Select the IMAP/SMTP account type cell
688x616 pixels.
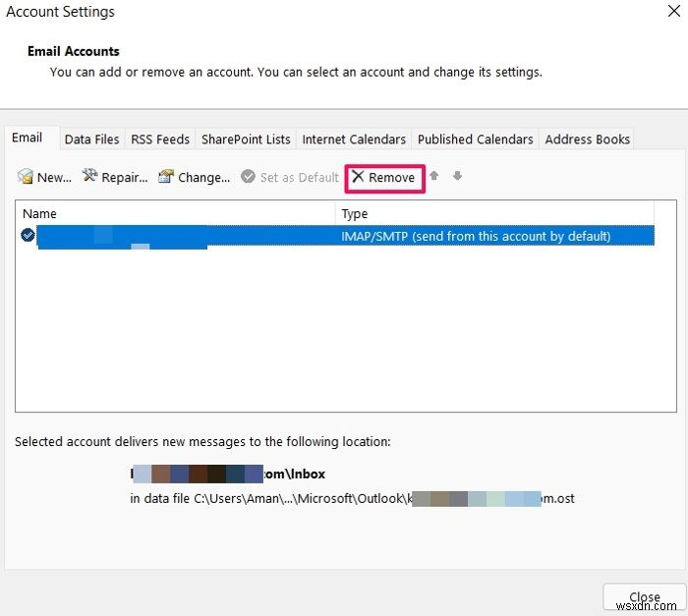tap(476, 236)
